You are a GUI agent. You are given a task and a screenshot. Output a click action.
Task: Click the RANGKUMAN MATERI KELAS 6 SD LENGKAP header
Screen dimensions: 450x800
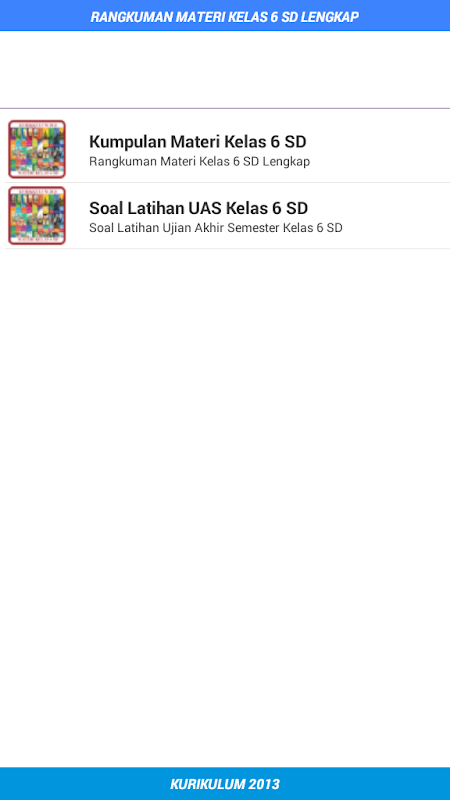(225, 16)
